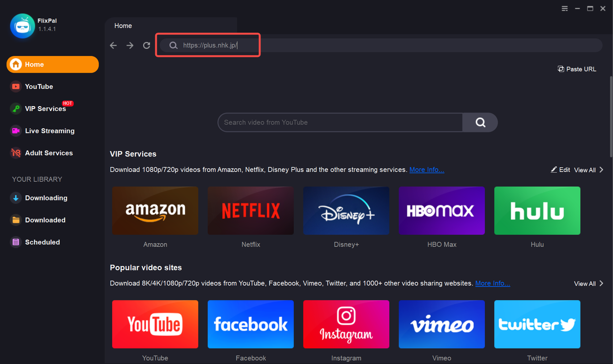Open the hamburger menu in title bar
The width and height of the screenshot is (613, 364).
(565, 9)
